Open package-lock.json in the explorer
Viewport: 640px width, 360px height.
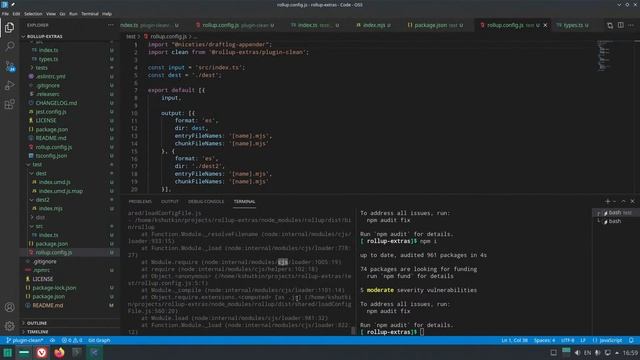point(54,288)
